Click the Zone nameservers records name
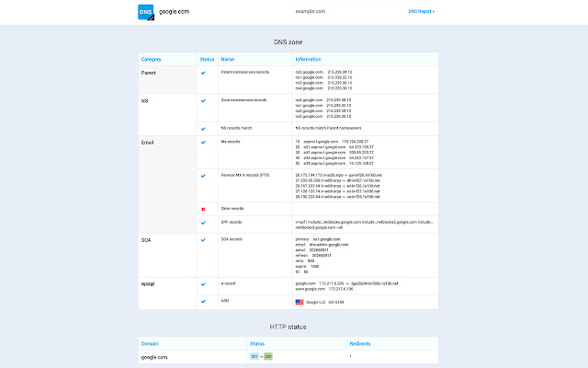This screenshot has width=588, height=368. [243, 100]
